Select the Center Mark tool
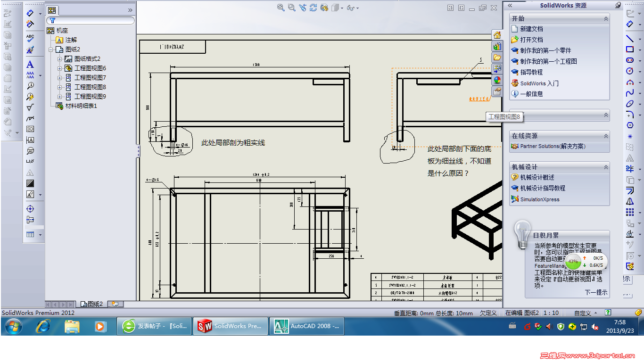644x362 pixels. point(30,209)
